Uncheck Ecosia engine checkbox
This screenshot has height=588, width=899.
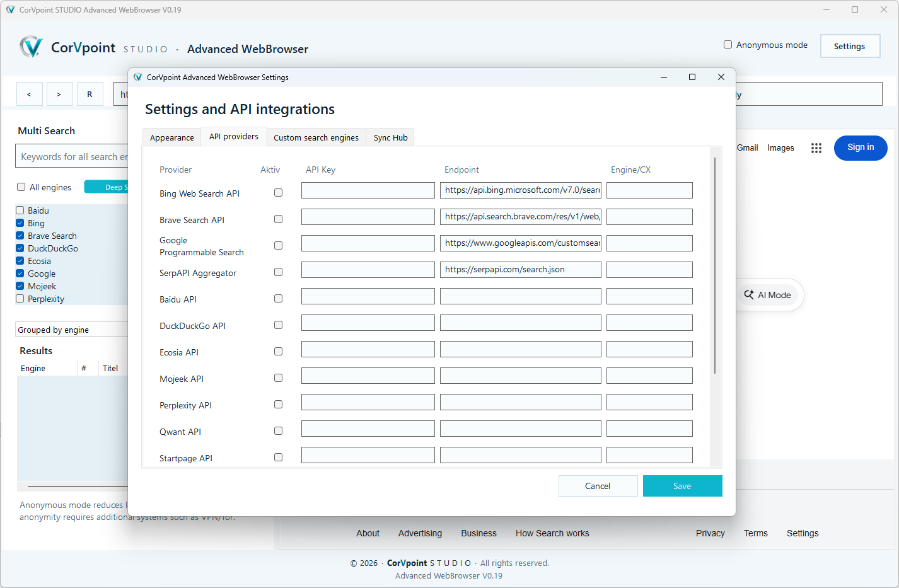pyautogui.click(x=20, y=261)
